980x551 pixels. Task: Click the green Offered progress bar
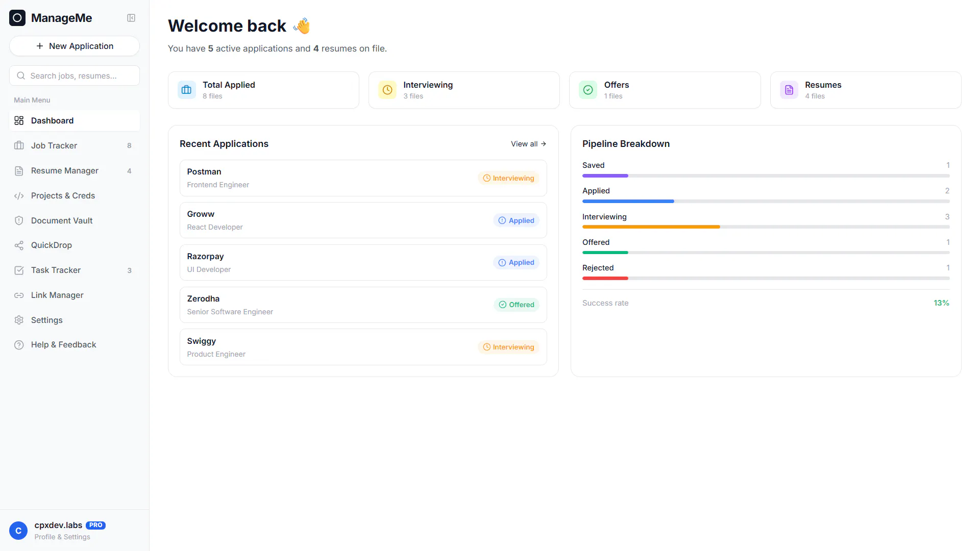[x=605, y=253]
